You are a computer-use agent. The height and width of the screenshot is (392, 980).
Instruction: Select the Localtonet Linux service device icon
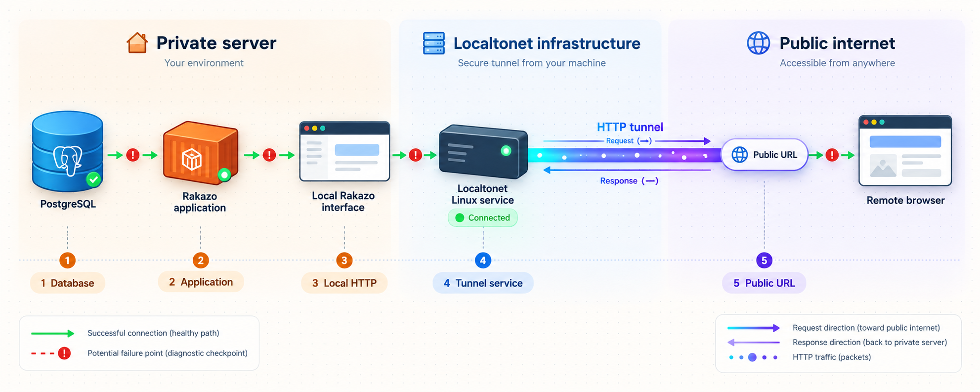(483, 152)
